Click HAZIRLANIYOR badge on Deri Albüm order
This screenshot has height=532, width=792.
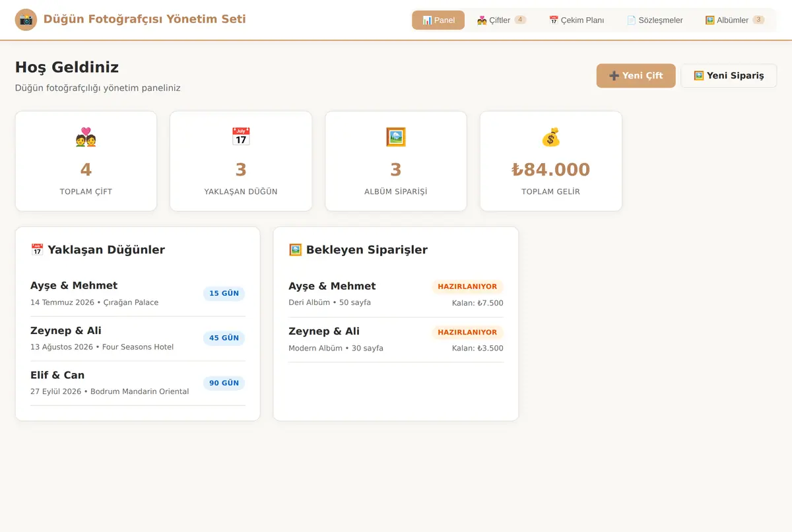tap(467, 287)
